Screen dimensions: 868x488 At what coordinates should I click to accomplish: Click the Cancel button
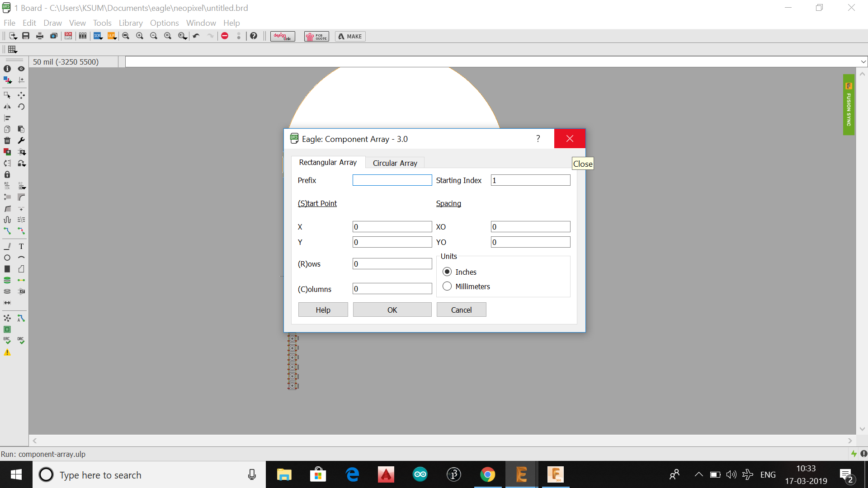click(461, 310)
